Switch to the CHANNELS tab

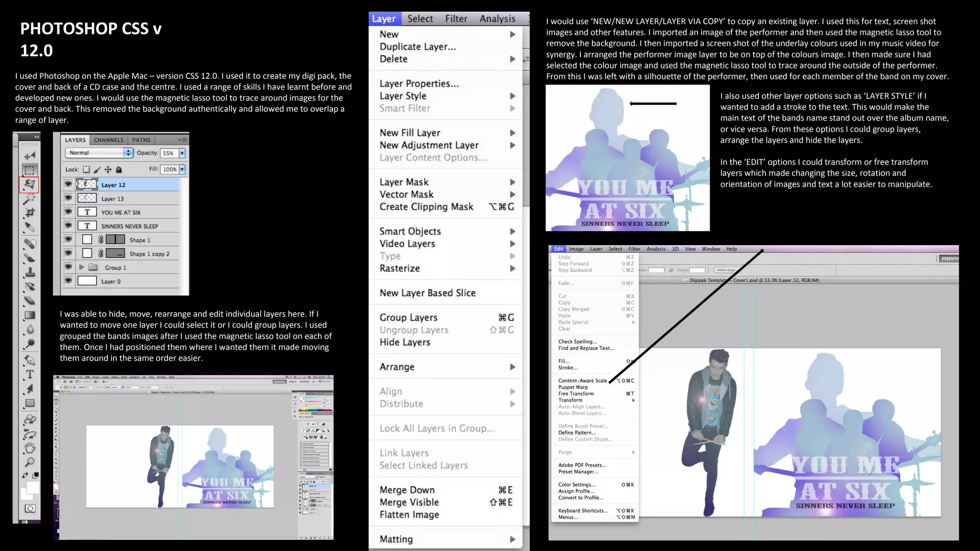click(109, 140)
